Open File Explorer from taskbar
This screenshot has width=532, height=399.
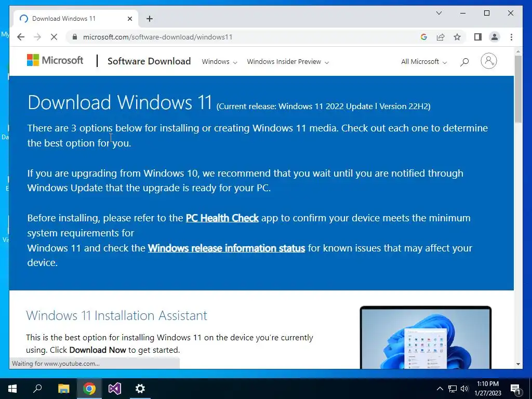click(x=63, y=389)
